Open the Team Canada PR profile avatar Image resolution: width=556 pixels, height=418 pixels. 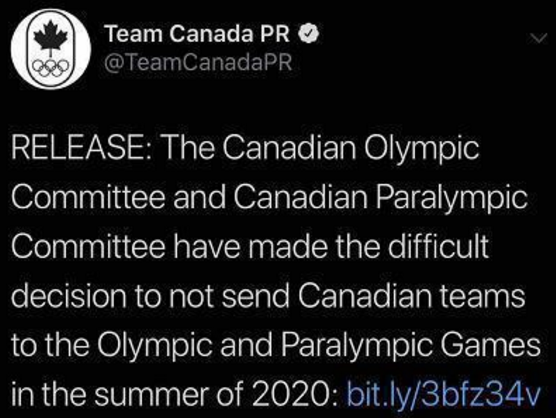(51, 49)
